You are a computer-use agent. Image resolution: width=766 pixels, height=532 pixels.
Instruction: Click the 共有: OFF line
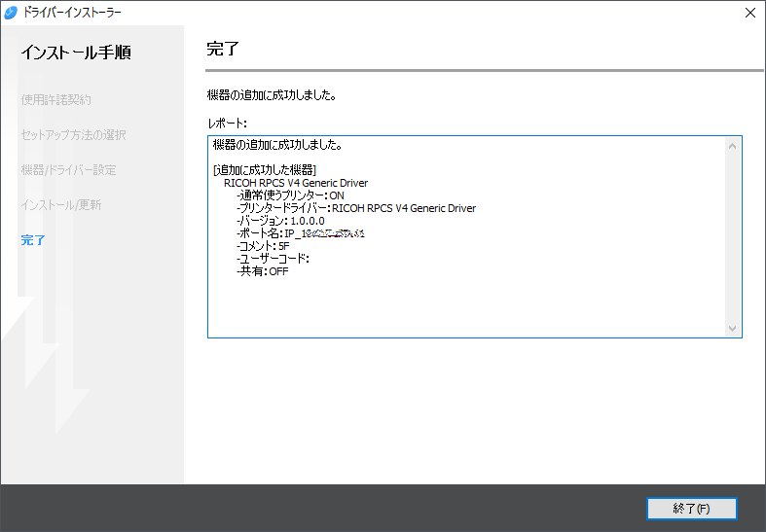262,271
